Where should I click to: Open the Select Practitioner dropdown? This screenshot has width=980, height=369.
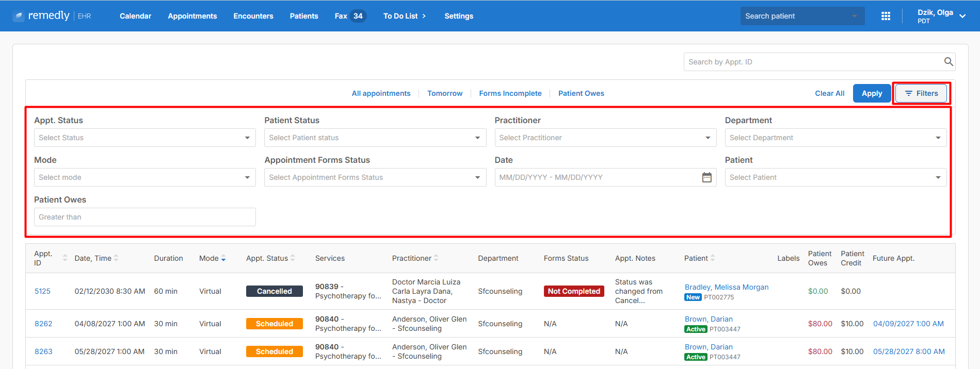coord(605,138)
